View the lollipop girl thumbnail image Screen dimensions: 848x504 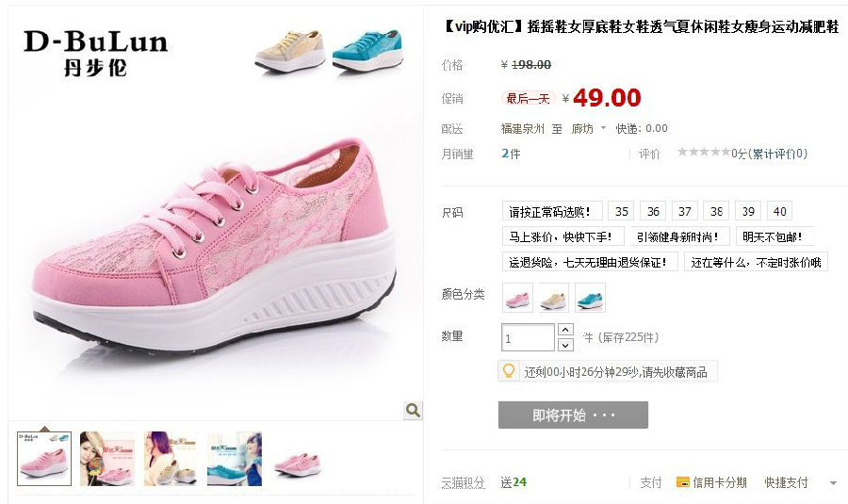click(107, 459)
